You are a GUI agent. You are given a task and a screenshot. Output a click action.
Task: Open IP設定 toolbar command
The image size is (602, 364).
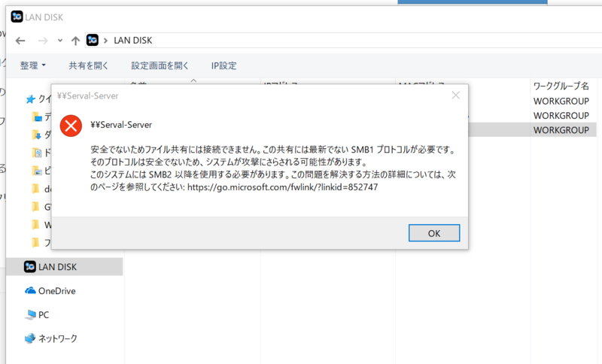223,65
